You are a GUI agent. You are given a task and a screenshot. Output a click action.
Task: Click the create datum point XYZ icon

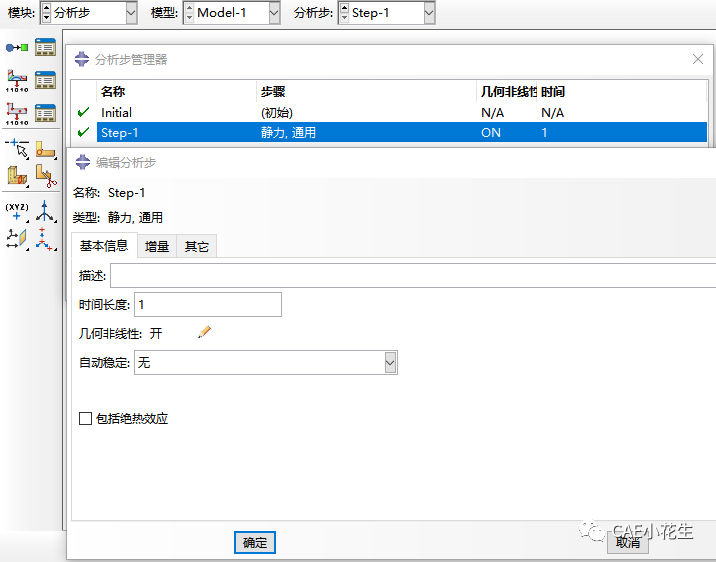(x=17, y=211)
